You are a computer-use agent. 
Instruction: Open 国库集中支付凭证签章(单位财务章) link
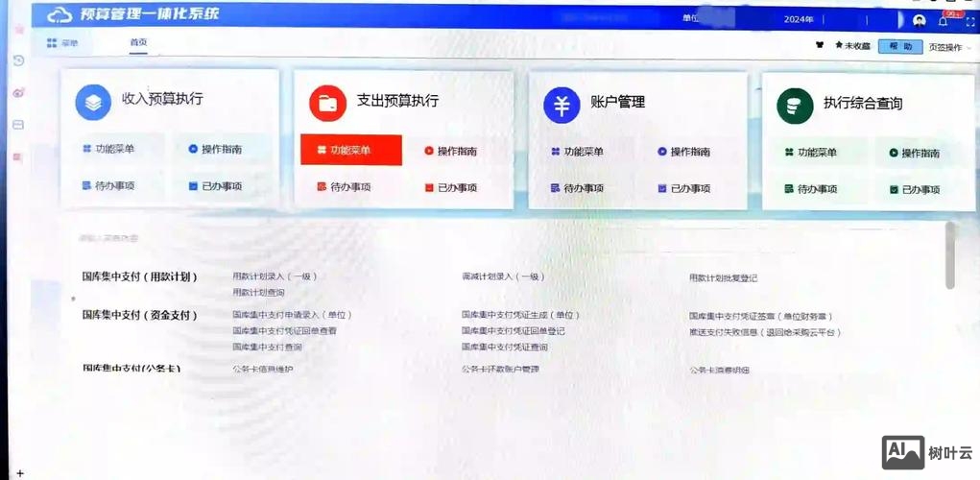point(761,317)
